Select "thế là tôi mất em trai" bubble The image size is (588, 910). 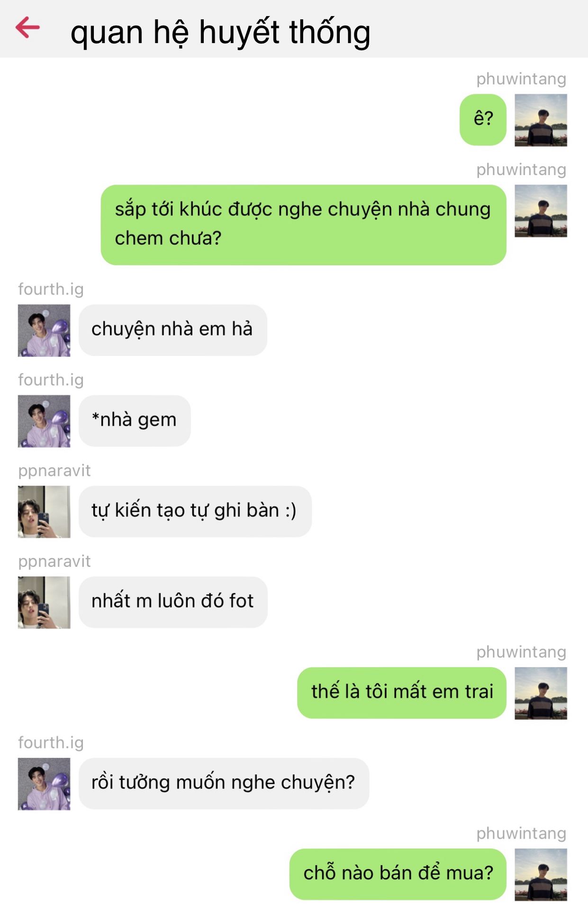(x=402, y=693)
